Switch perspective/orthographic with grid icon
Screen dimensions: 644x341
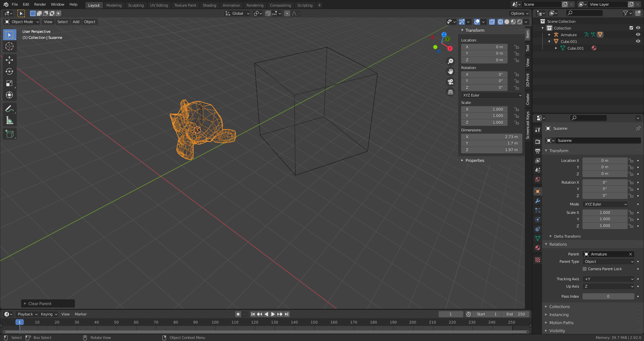point(450,92)
